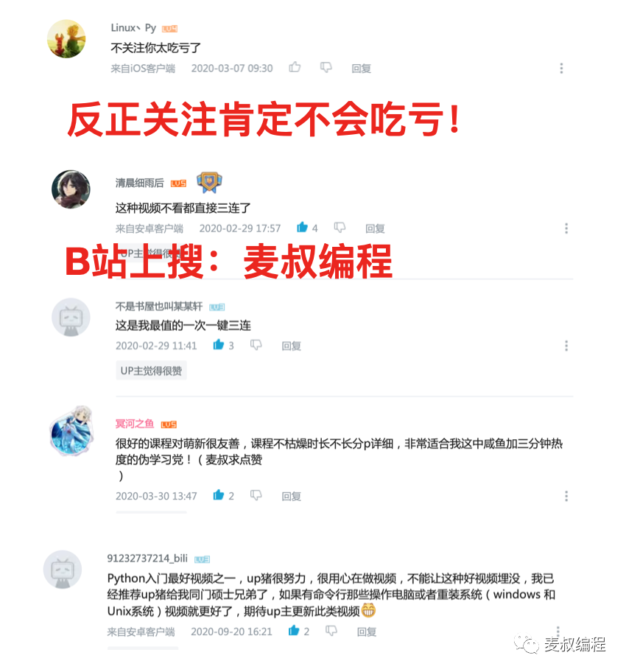This screenshot has height=672, width=626.
Task: Toggle like on 清晨细雨后 comment
Action: coord(303,227)
